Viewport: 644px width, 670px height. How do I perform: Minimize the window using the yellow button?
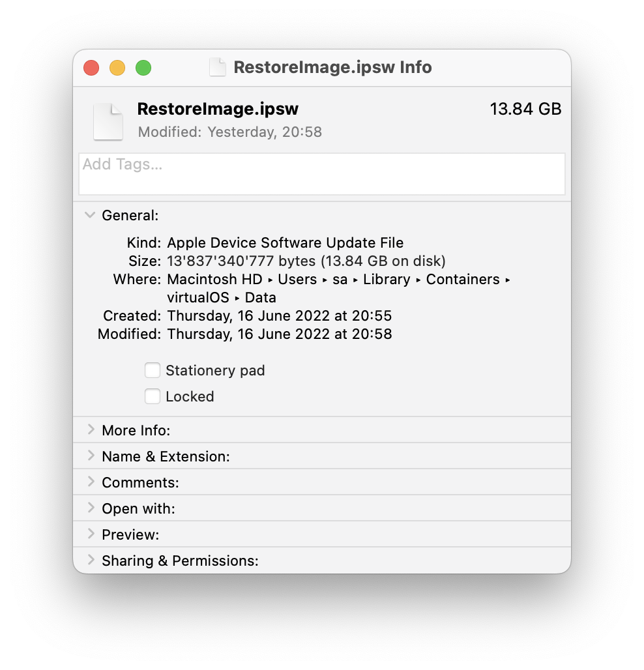click(x=117, y=68)
